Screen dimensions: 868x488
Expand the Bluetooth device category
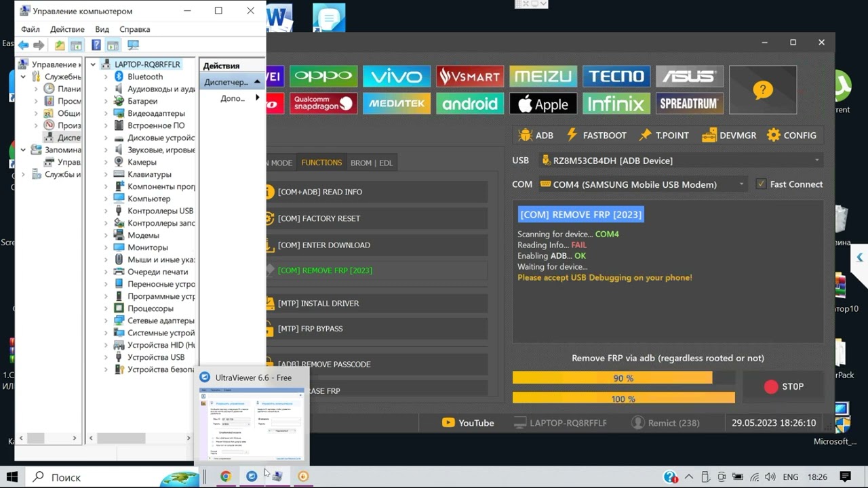point(106,77)
